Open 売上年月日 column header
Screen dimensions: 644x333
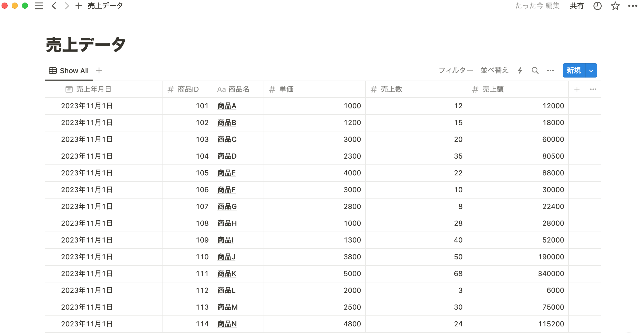[x=103, y=89]
